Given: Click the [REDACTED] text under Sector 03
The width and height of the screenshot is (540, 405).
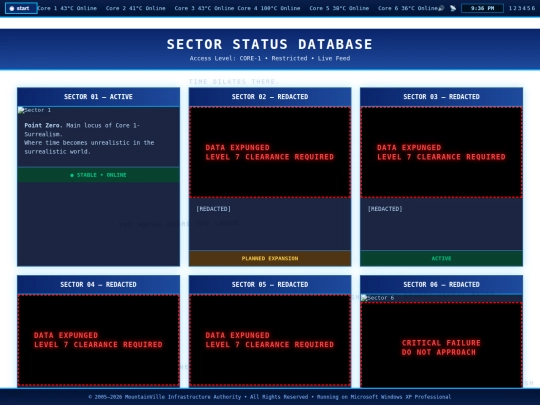Looking at the screenshot, I should pos(385,209).
